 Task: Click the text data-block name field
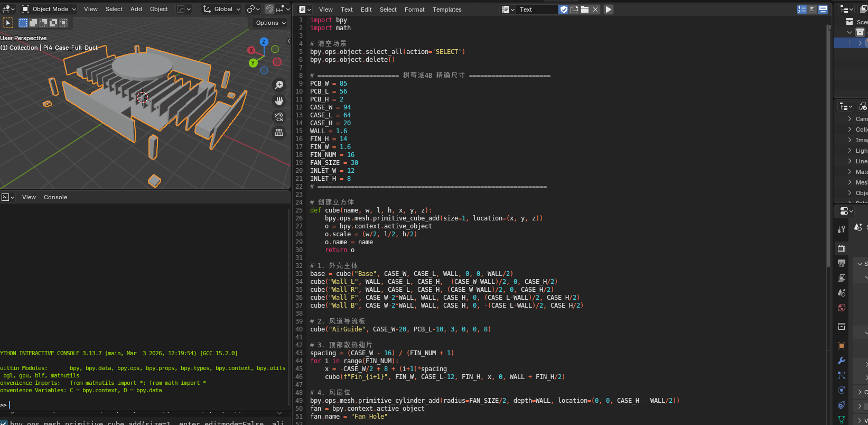point(536,10)
